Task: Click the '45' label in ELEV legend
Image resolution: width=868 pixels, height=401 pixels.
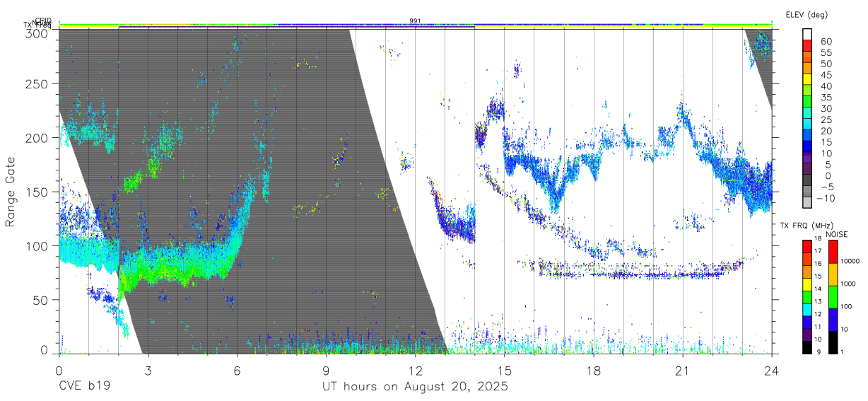Action: pyautogui.click(x=825, y=75)
